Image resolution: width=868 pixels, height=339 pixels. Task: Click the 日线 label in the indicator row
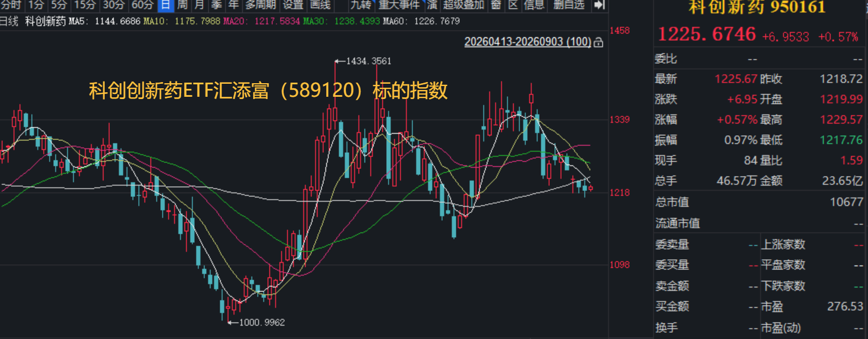coord(8,21)
